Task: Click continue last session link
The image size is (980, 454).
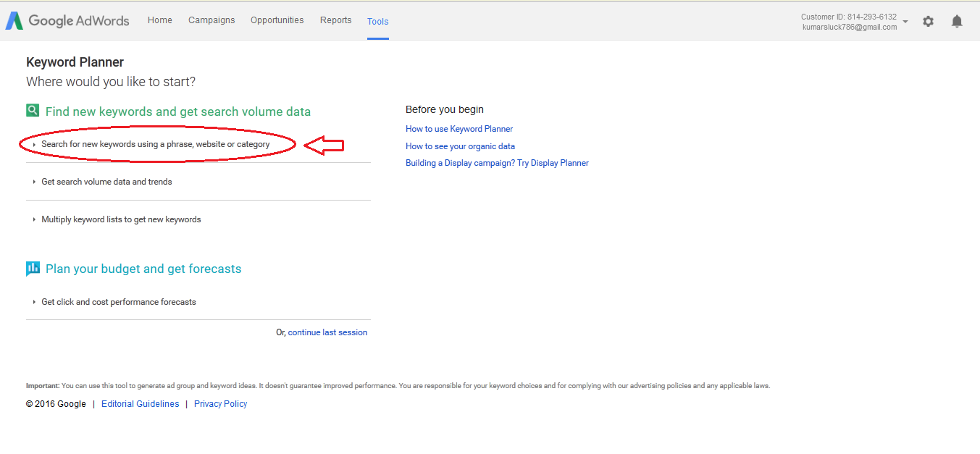Action: click(327, 332)
